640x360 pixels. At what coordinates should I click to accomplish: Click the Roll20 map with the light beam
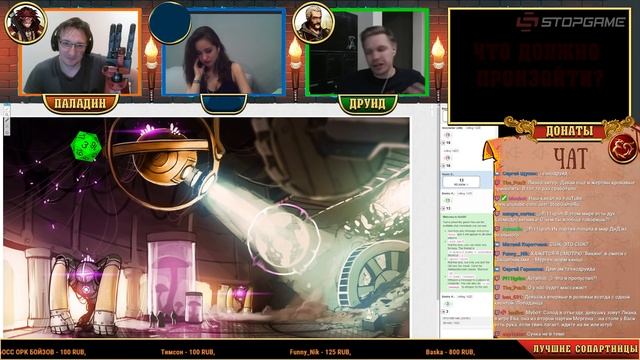pyautogui.click(x=206, y=227)
